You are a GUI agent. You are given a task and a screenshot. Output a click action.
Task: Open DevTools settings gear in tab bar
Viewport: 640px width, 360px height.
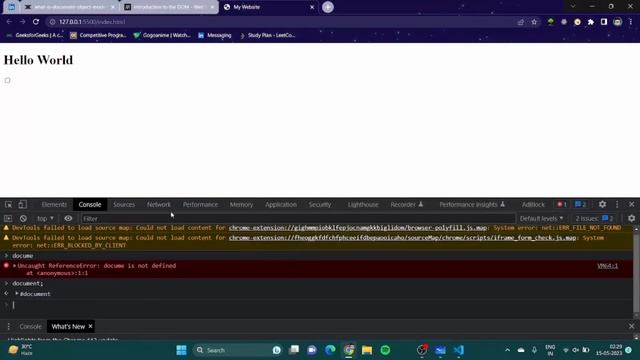[602, 204]
